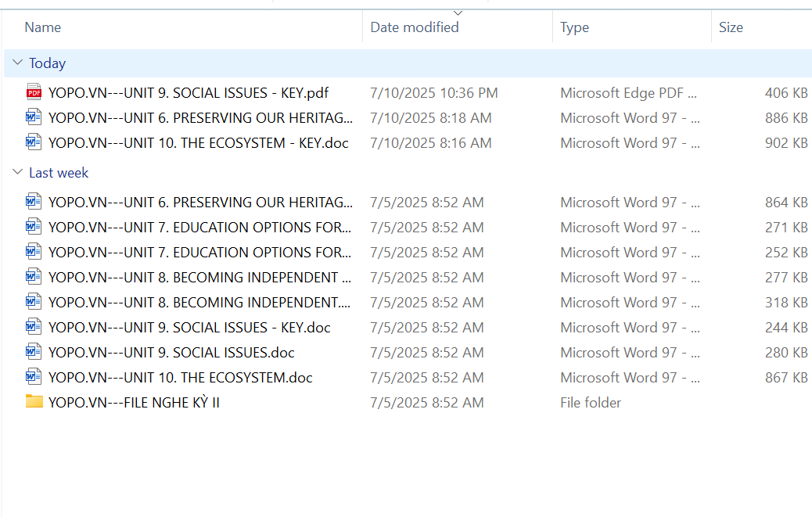
Task: Select the 864 KB UNIT 6 PRESERVING file name
Action: coord(200,202)
